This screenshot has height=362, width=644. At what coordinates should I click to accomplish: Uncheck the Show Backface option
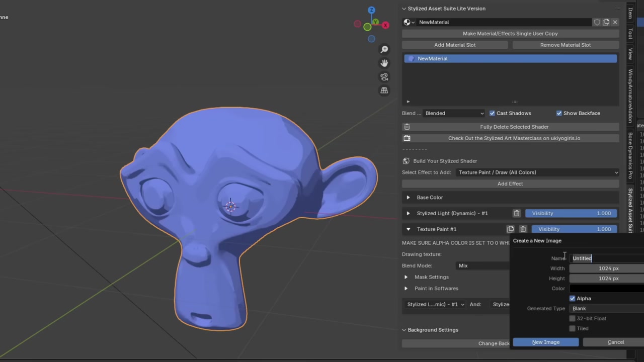(x=559, y=113)
